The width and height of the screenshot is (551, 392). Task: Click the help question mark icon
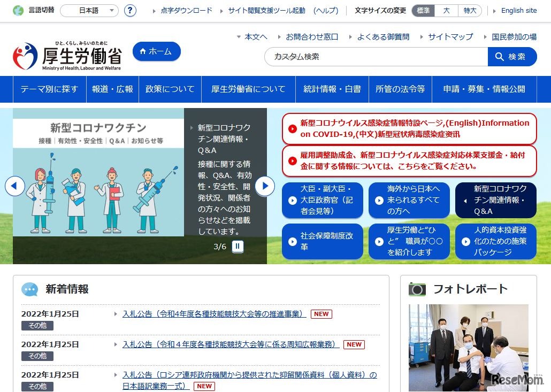coord(130,10)
